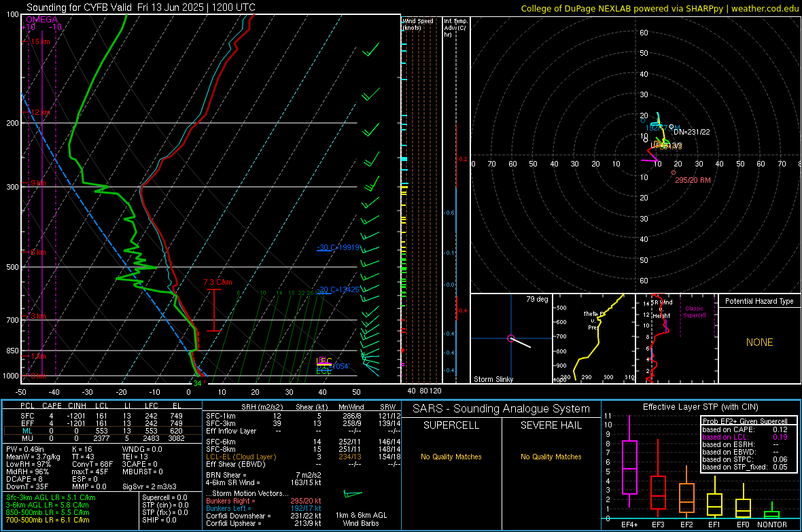Click the Storm Slinky circle marker
The image size is (802, 532).
510,338
